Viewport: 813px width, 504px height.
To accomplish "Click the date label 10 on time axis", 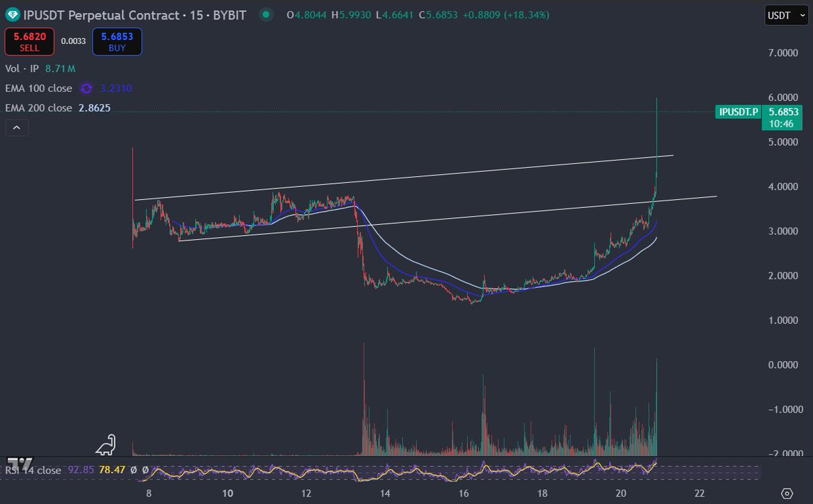I will pyautogui.click(x=228, y=492).
